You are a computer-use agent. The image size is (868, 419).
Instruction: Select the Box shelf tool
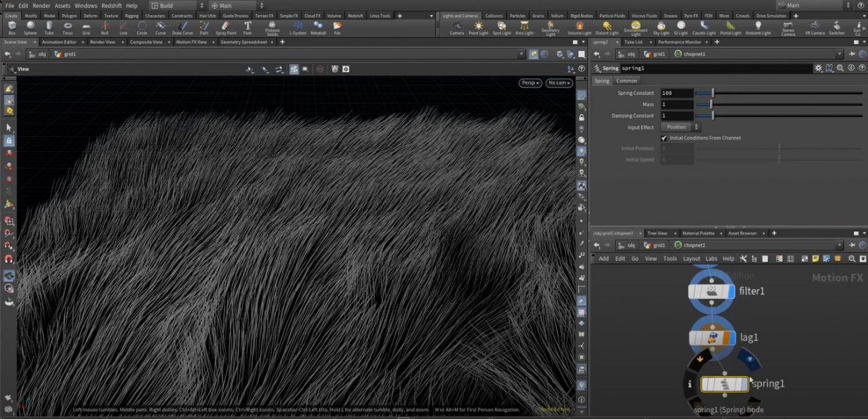[12, 28]
